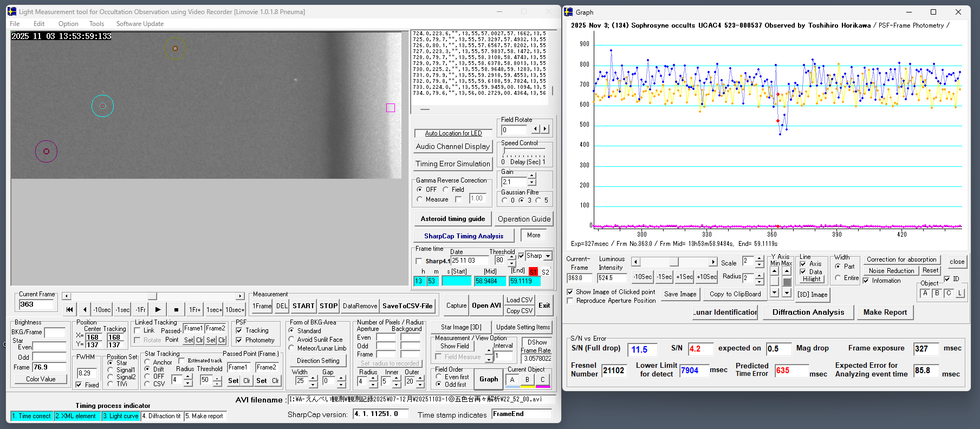Click the SaveToCSV-File button
The image size is (980, 429).
407,306
